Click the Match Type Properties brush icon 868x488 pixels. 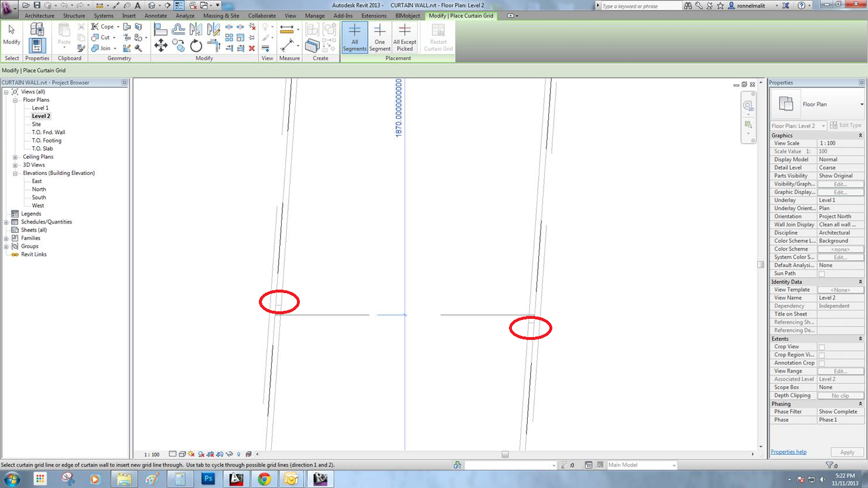(x=81, y=48)
